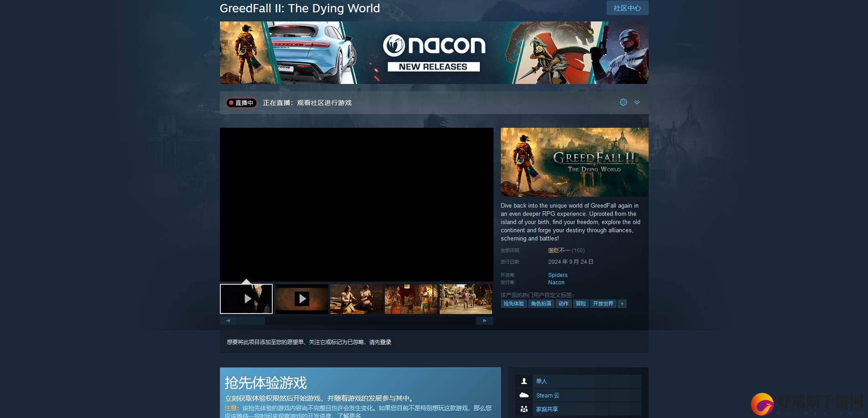
Task: Collapse the live broadcast chevron
Action: (637, 102)
